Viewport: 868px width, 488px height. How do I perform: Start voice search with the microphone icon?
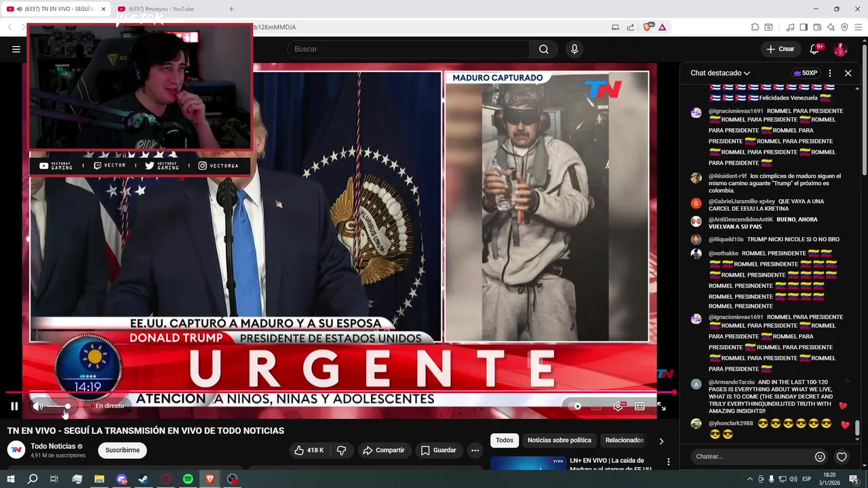tap(574, 49)
